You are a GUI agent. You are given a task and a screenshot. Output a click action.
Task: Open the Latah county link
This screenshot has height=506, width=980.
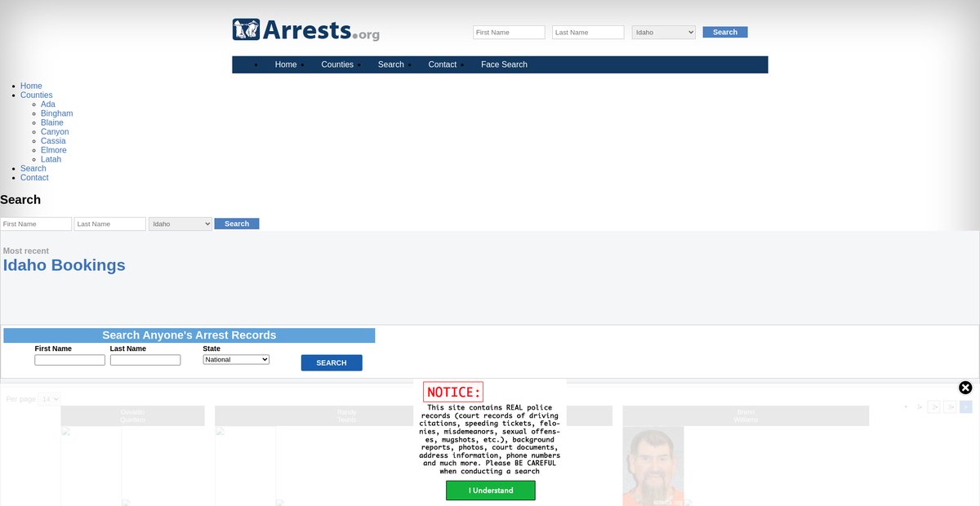[x=51, y=159]
